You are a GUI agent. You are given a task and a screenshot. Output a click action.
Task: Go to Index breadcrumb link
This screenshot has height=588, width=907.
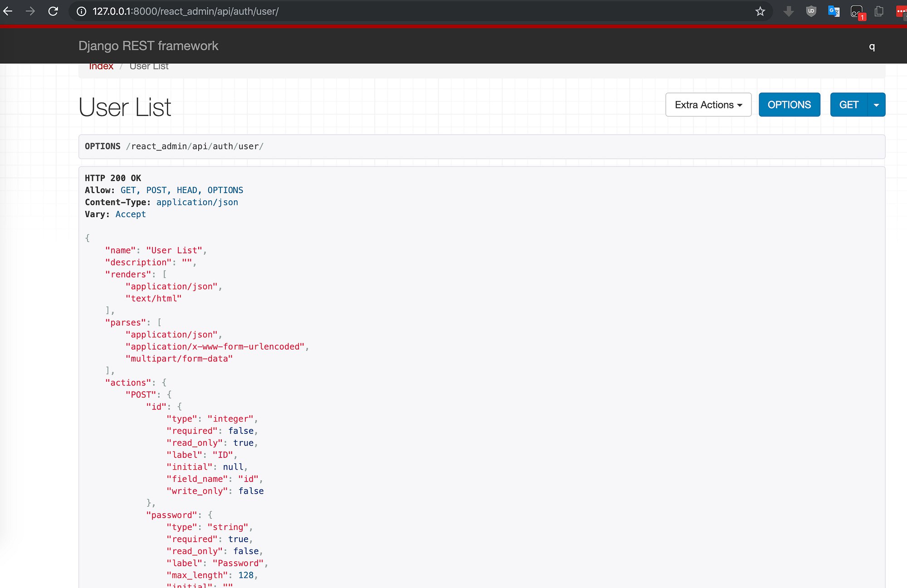click(101, 66)
